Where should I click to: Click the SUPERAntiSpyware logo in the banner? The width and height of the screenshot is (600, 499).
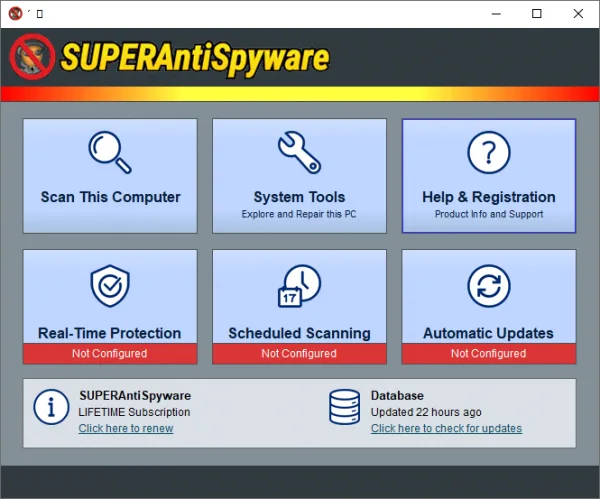(x=169, y=57)
